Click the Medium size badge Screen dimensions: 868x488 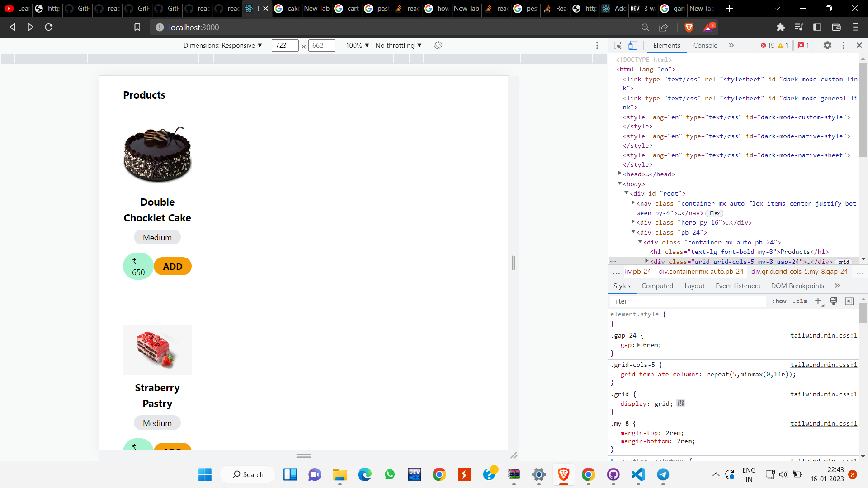click(x=157, y=237)
